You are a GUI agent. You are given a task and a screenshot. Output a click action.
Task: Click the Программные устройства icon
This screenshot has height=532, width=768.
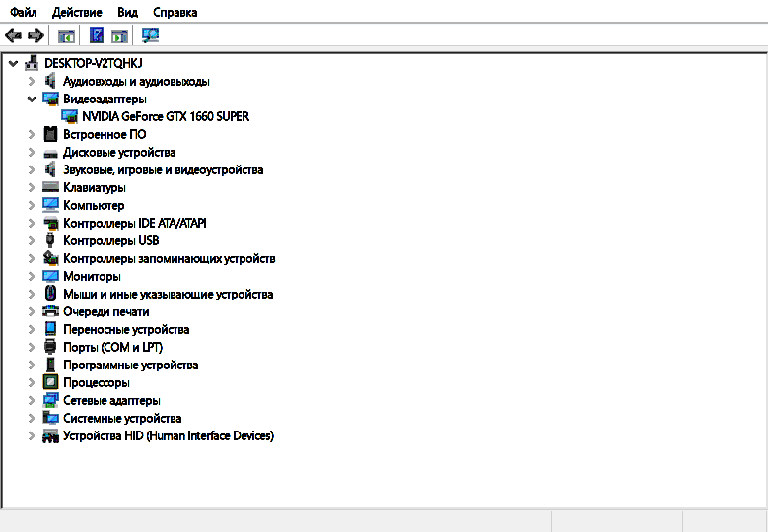point(50,365)
